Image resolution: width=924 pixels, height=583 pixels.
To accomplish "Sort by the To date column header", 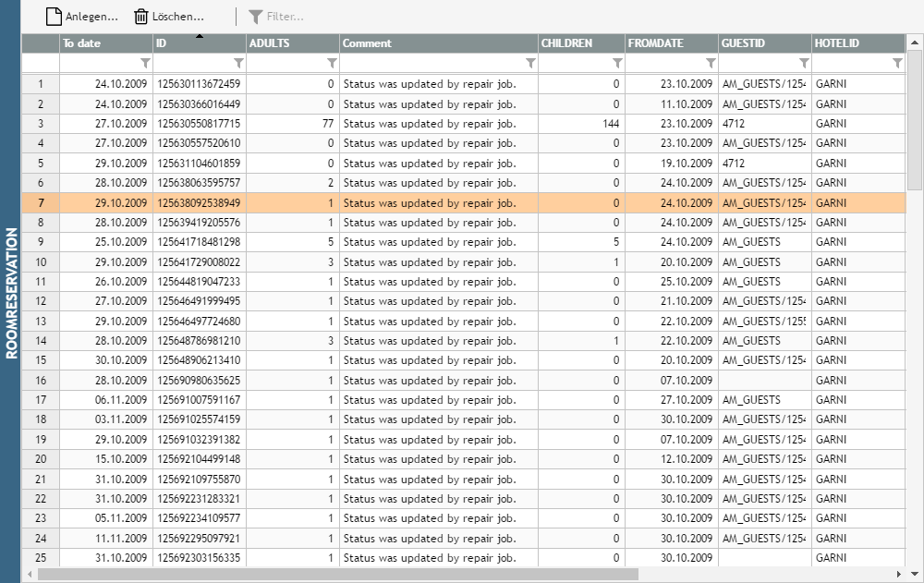I will coord(105,43).
